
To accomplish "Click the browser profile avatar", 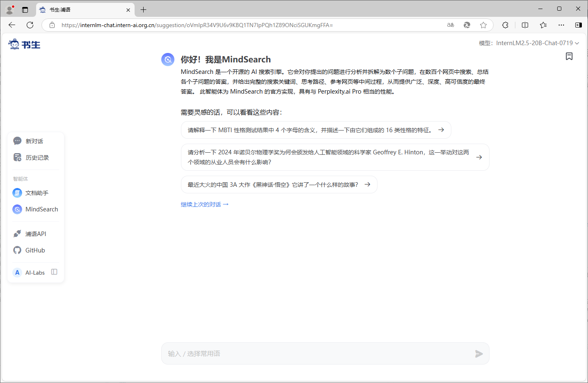I will (10, 9).
